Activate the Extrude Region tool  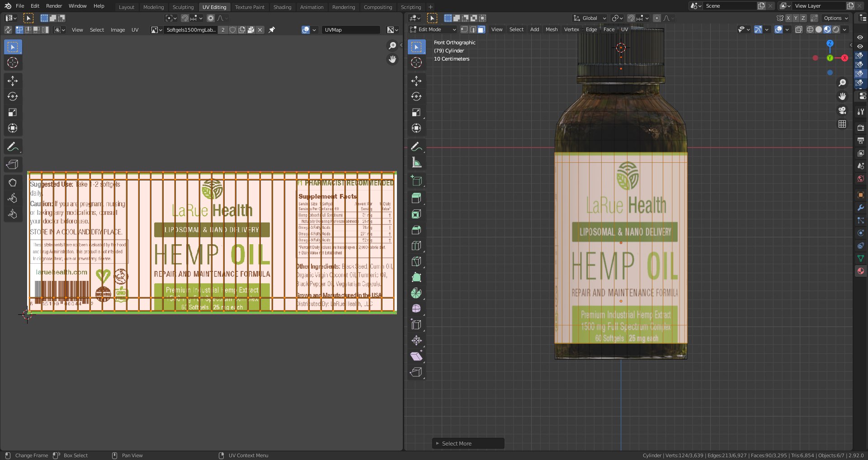tap(416, 198)
